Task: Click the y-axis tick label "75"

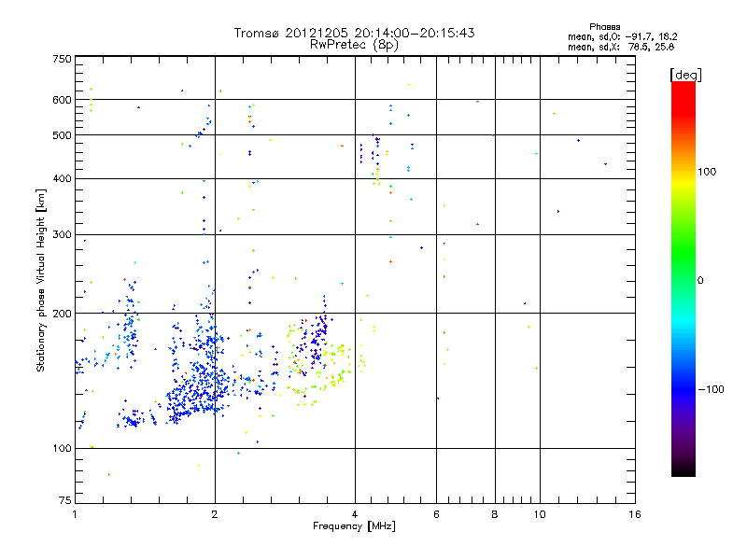Action: 65,500
